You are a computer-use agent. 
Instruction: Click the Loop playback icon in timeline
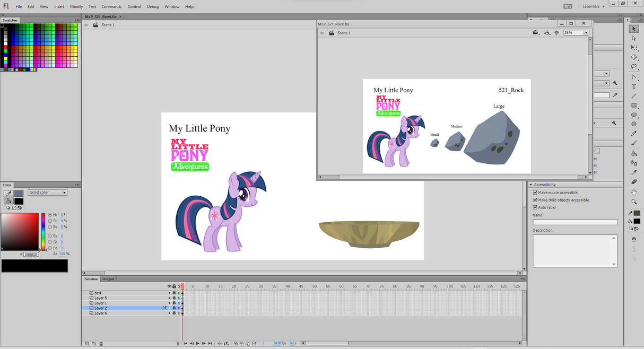point(227,344)
